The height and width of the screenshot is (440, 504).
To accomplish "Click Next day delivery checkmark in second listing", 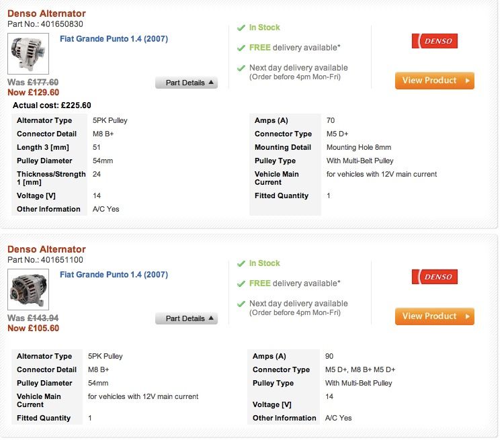I will coord(241,304).
